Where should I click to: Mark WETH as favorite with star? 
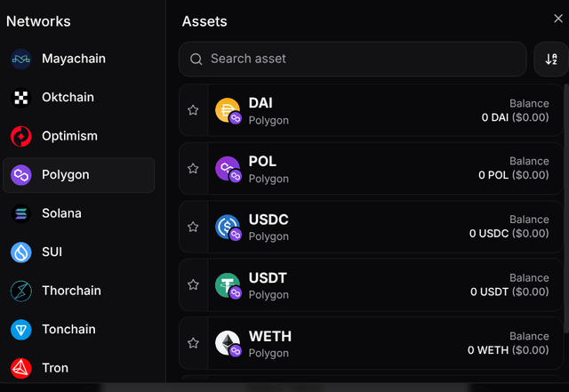[x=193, y=343]
